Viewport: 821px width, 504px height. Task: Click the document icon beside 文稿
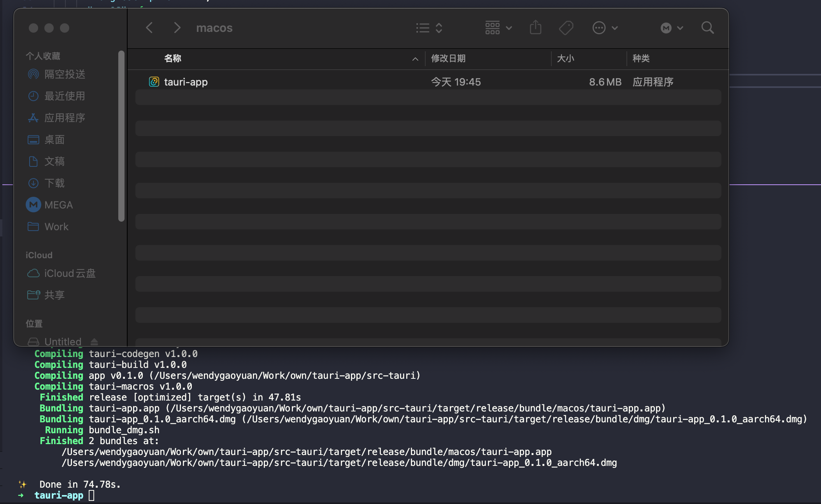pyautogui.click(x=33, y=161)
